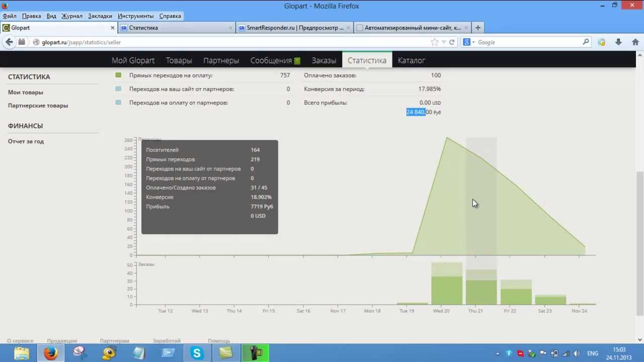Reload the page with the refresh icon

click(452, 42)
